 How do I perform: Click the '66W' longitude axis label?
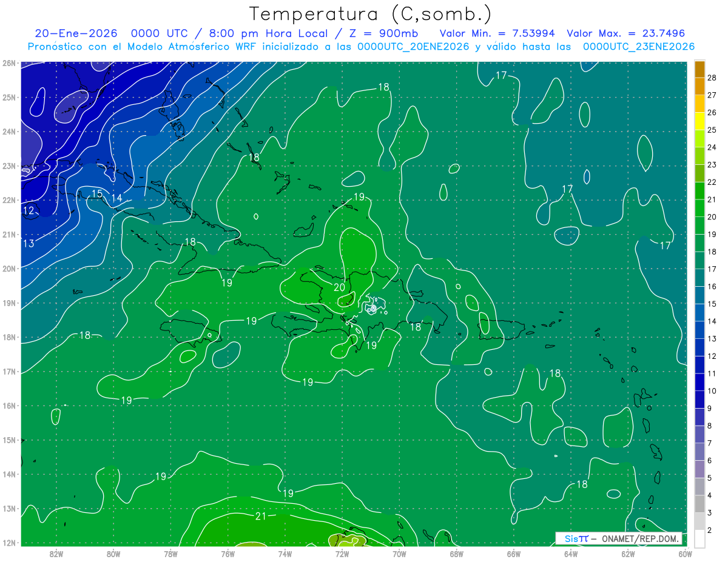point(513,554)
